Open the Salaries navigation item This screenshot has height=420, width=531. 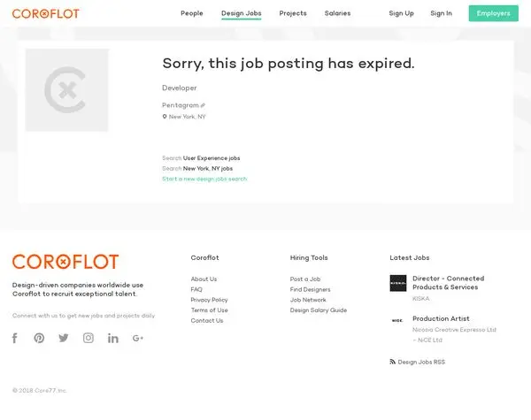[x=338, y=13]
